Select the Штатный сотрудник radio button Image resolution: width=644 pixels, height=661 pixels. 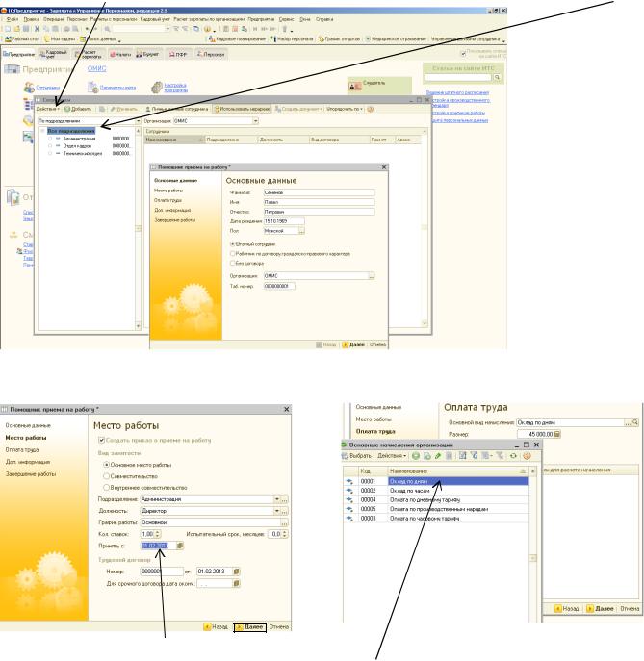(232, 244)
